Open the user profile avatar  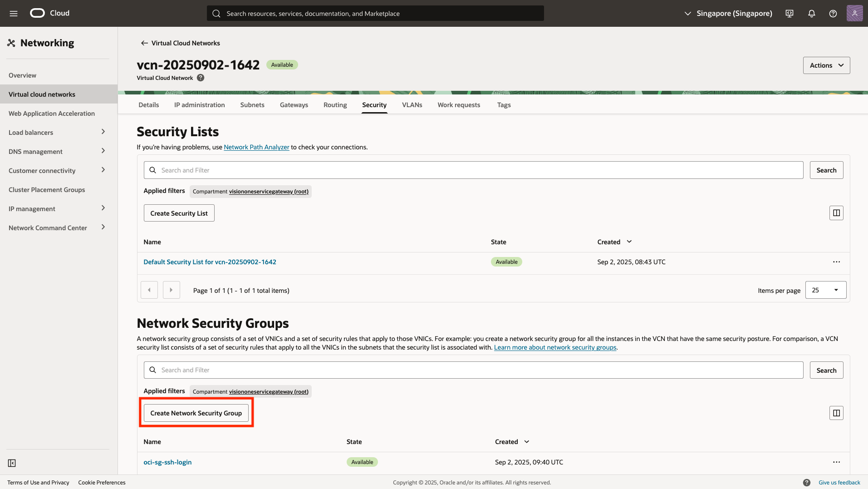(x=854, y=14)
